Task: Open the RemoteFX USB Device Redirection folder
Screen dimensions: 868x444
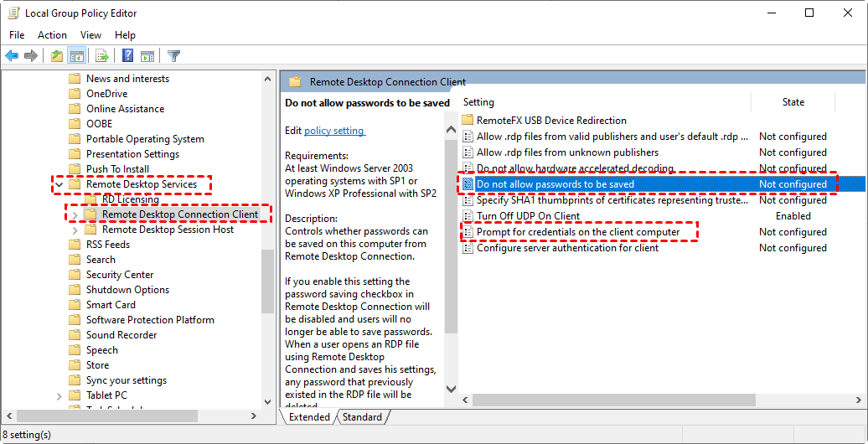Action: point(550,121)
